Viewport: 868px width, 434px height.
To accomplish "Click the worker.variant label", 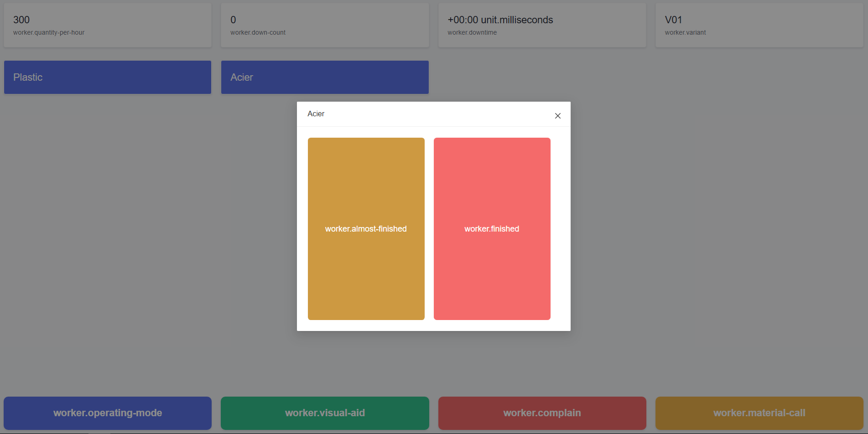I will click(x=685, y=32).
